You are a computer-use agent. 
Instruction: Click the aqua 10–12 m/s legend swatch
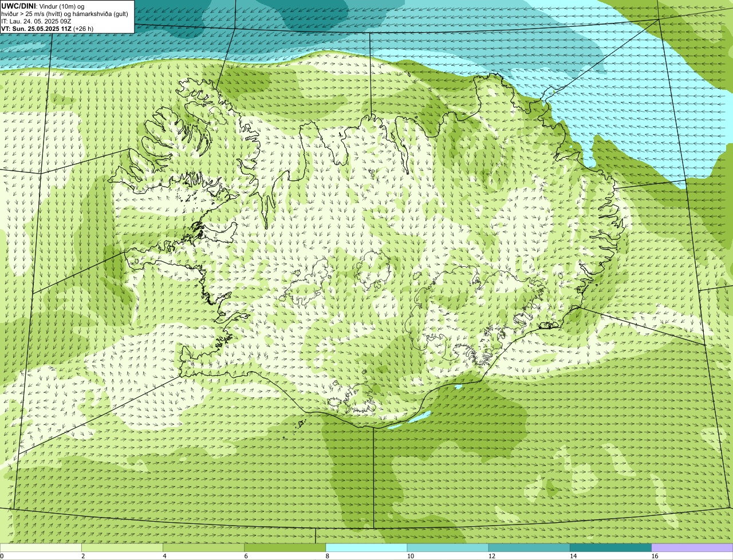[448, 547]
